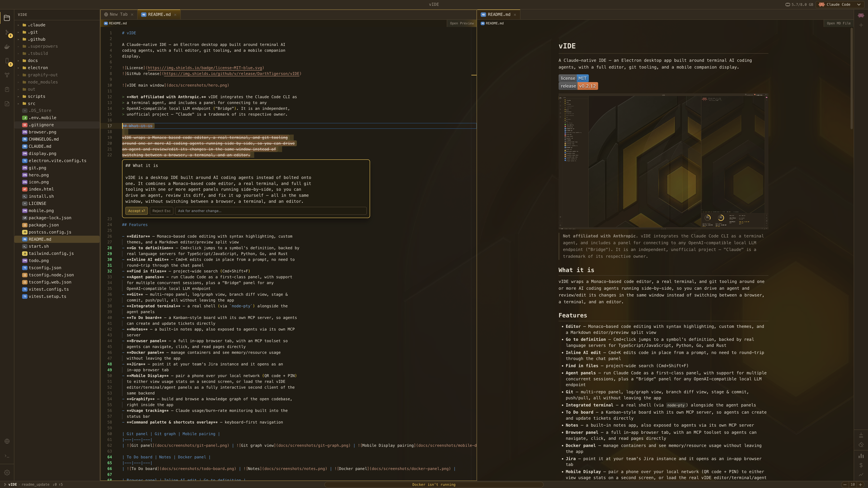Click the preview pane vertical scrollbar
The image size is (868, 488).
[x=852, y=77]
